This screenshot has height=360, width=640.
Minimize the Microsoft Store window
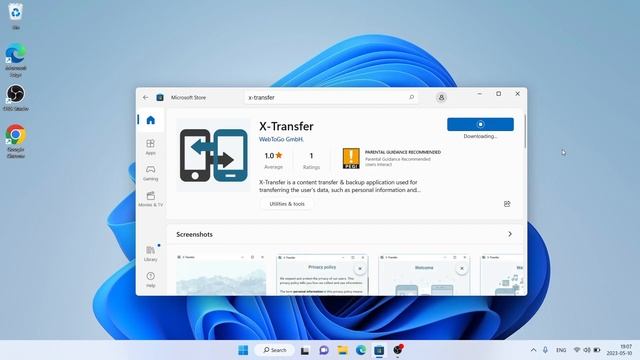(x=480, y=94)
